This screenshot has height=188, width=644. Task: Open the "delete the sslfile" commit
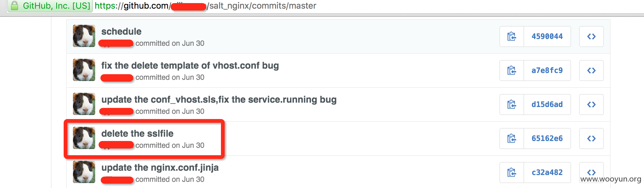(x=138, y=134)
